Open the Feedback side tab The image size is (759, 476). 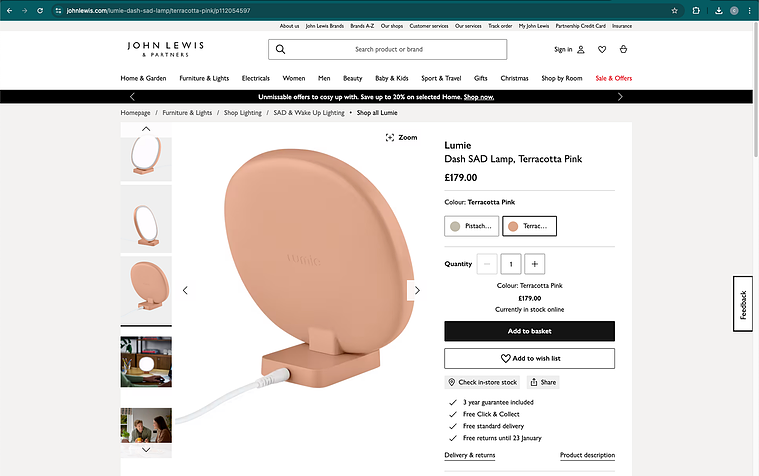click(743, 304)
